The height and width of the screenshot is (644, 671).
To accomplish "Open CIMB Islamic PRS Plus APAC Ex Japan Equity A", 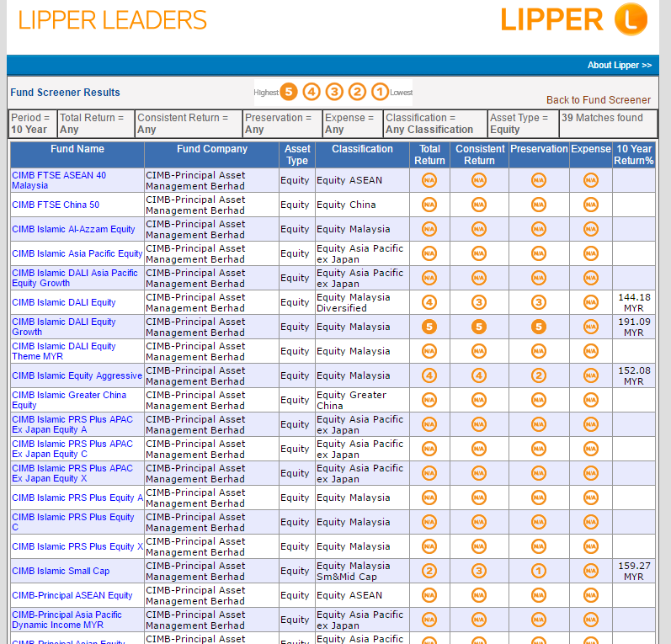I will click(x=72, y=424).
